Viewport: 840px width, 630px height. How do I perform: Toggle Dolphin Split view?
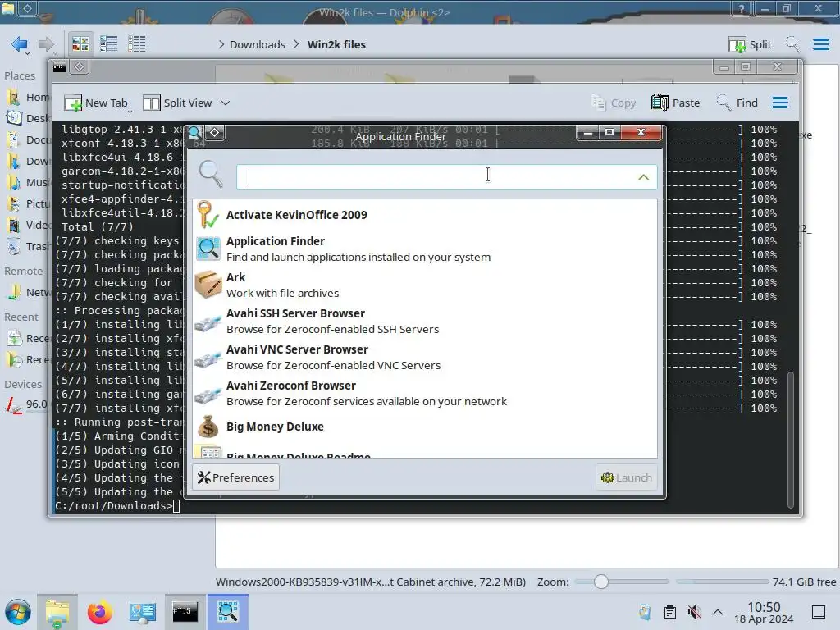pos(750,44)
